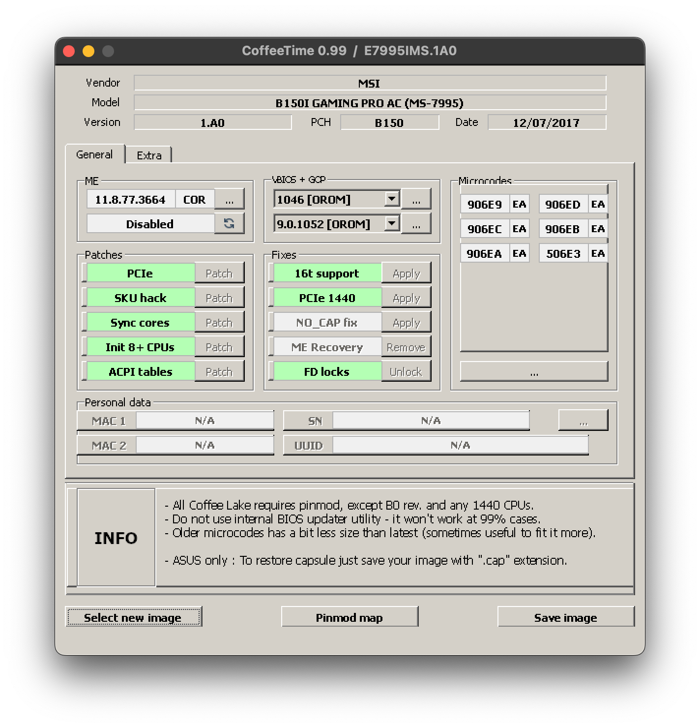
Task: Click the Select new image button
Action: click(133, 617)
